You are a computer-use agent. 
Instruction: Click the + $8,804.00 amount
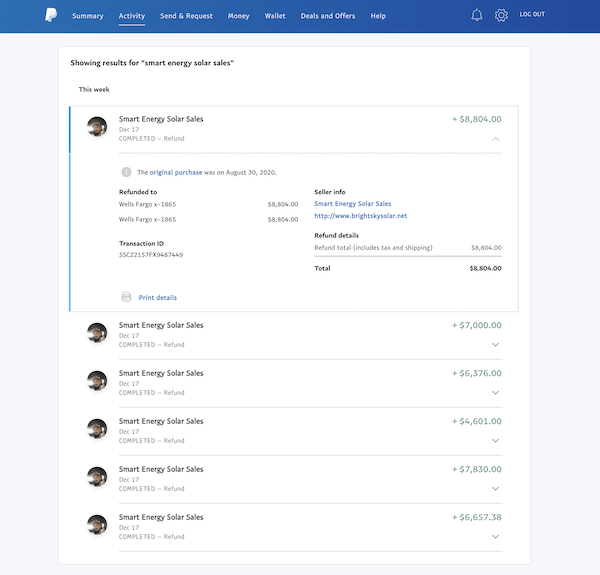(x=476, y=119)
